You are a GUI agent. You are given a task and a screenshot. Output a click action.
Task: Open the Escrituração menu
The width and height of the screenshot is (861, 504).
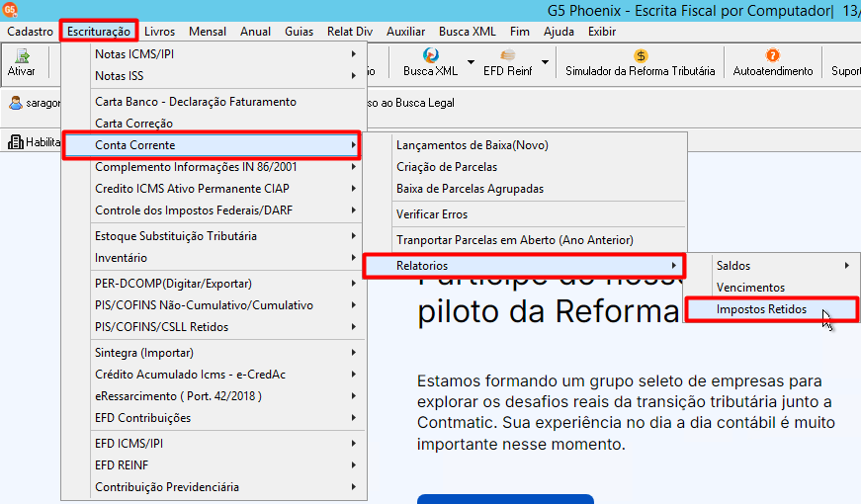[99, 32]
